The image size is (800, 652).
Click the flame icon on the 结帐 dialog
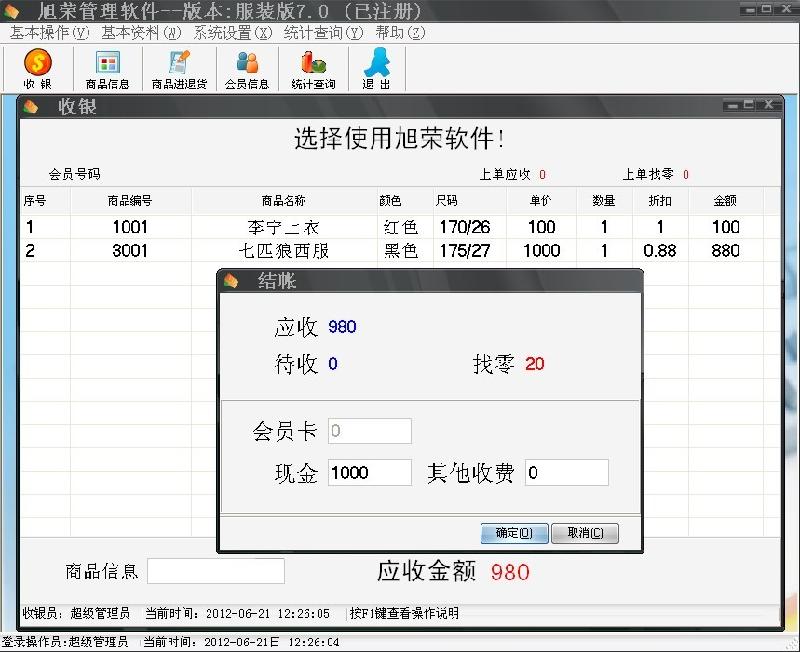coord(234,281)
